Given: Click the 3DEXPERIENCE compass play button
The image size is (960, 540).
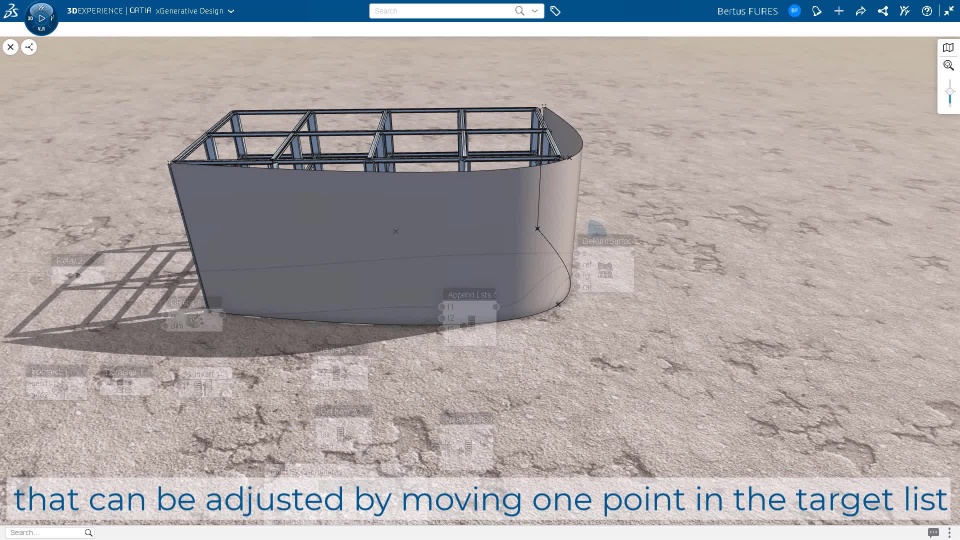Looking at the screenshot, I should click(x=42, y=18).
